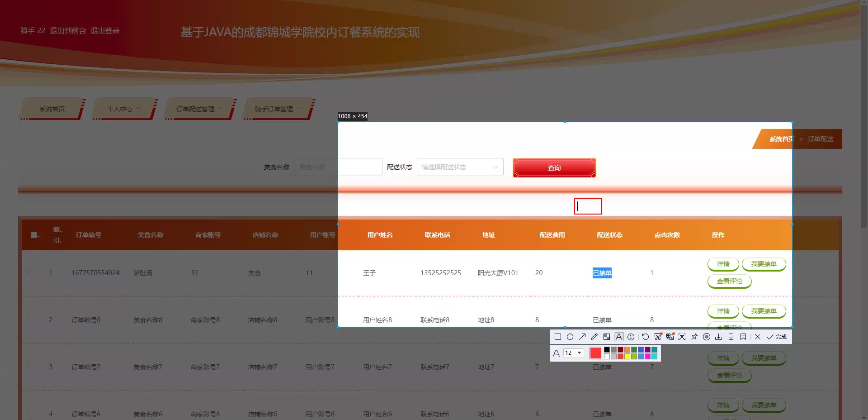
Task: Click 查看评论 for the 王子 order
Action: point(729,281)
